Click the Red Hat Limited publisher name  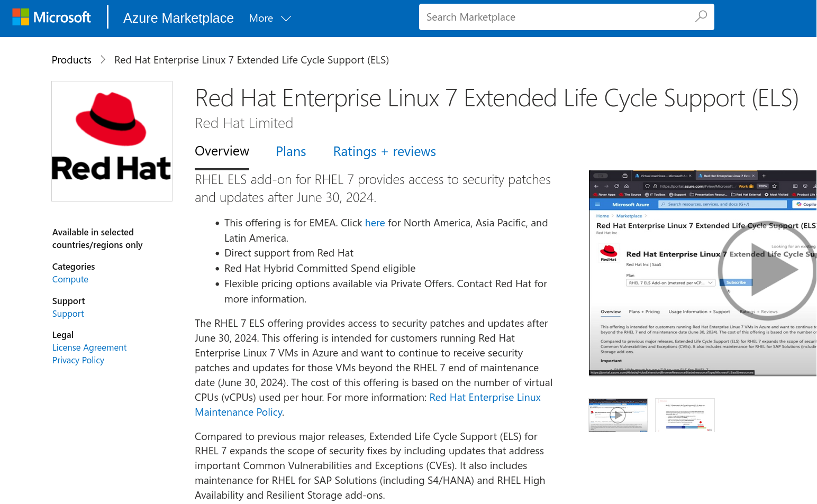click(x=244, y=123)
